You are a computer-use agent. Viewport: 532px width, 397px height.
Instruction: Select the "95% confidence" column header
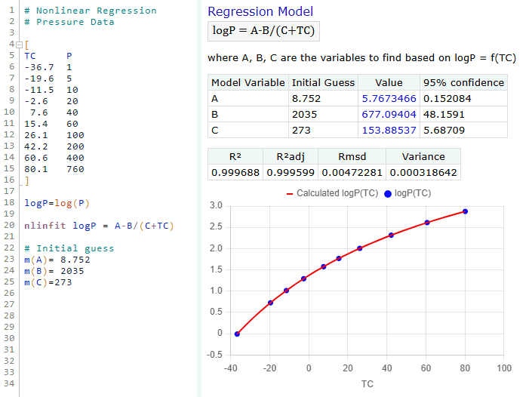tap(463, 82)
